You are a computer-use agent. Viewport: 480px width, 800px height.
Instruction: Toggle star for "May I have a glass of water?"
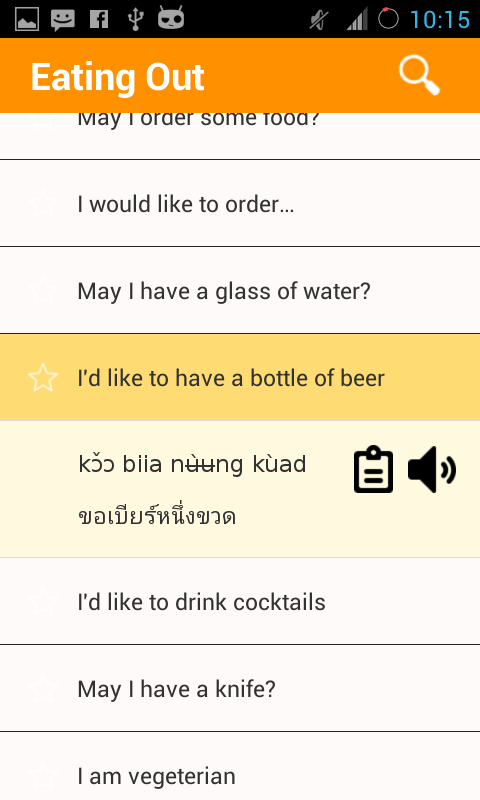(43, 290)
